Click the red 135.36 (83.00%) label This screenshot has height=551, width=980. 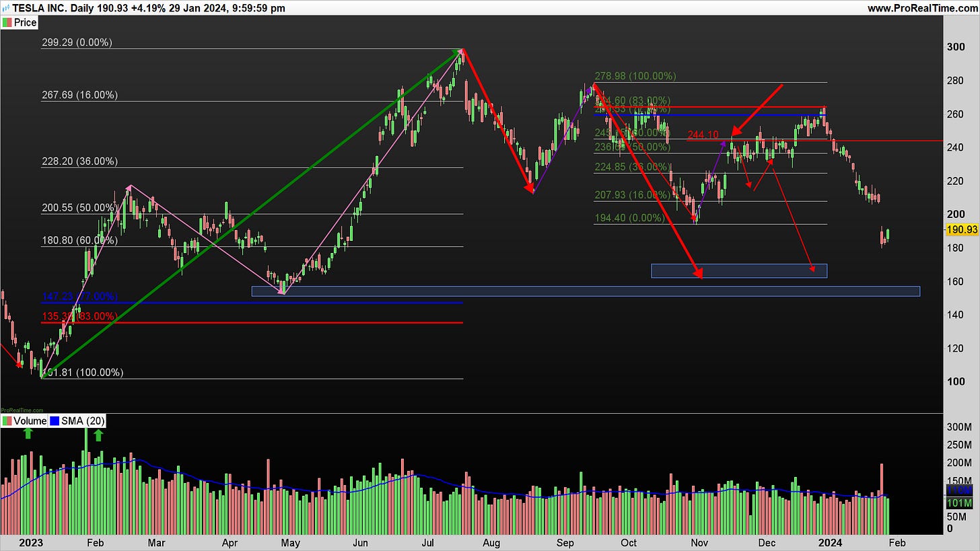coord(79,316)
